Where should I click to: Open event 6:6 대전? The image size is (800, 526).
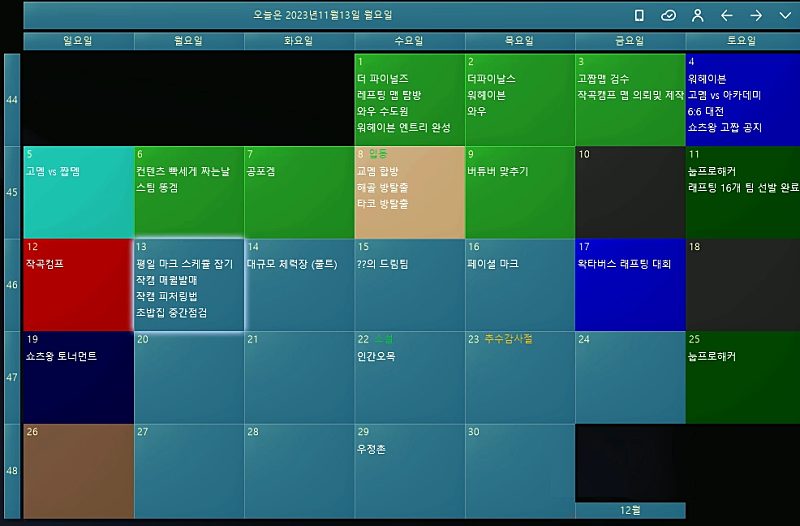706,111
